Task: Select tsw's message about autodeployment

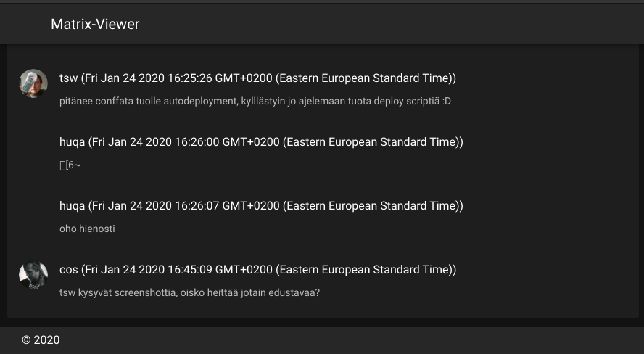Action: (255, 101)
